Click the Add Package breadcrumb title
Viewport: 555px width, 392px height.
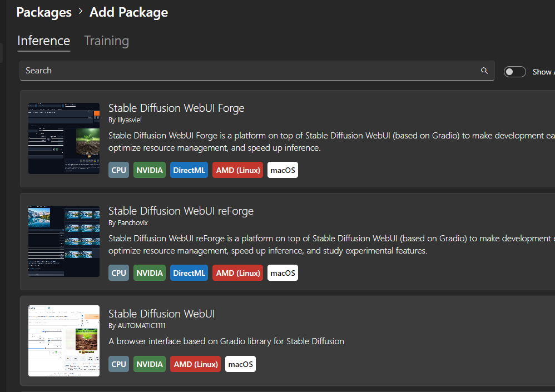click(x=129, y=12)
